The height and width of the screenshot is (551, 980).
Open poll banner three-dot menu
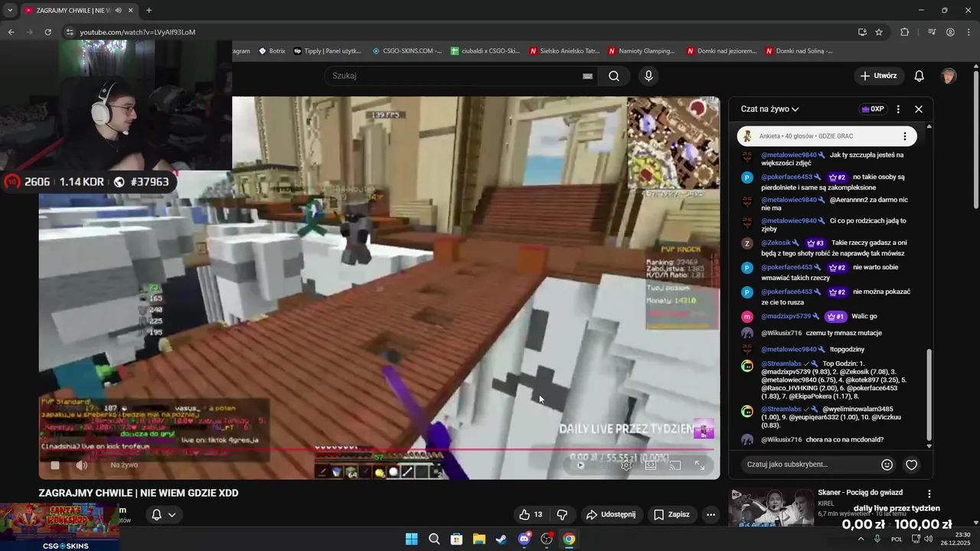coord(904,136)
